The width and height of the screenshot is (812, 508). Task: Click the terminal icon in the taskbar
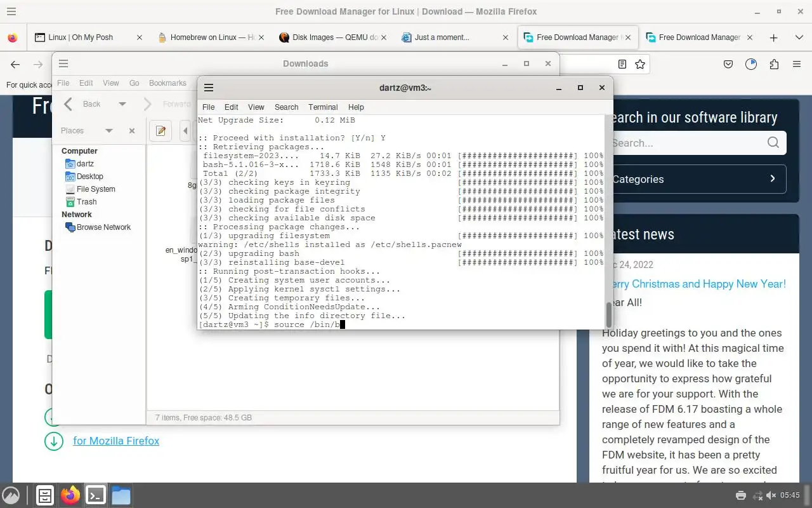tap(96, 495)
